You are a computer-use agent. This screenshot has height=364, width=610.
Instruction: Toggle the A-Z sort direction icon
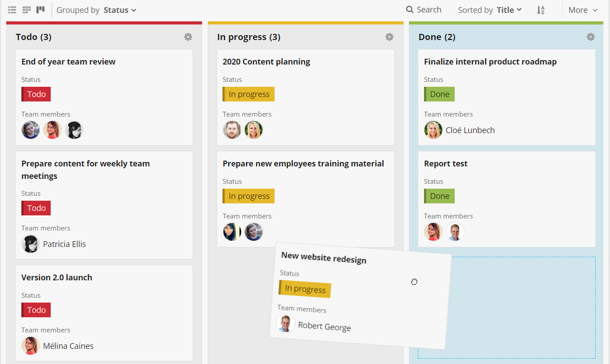click(541, 10)
